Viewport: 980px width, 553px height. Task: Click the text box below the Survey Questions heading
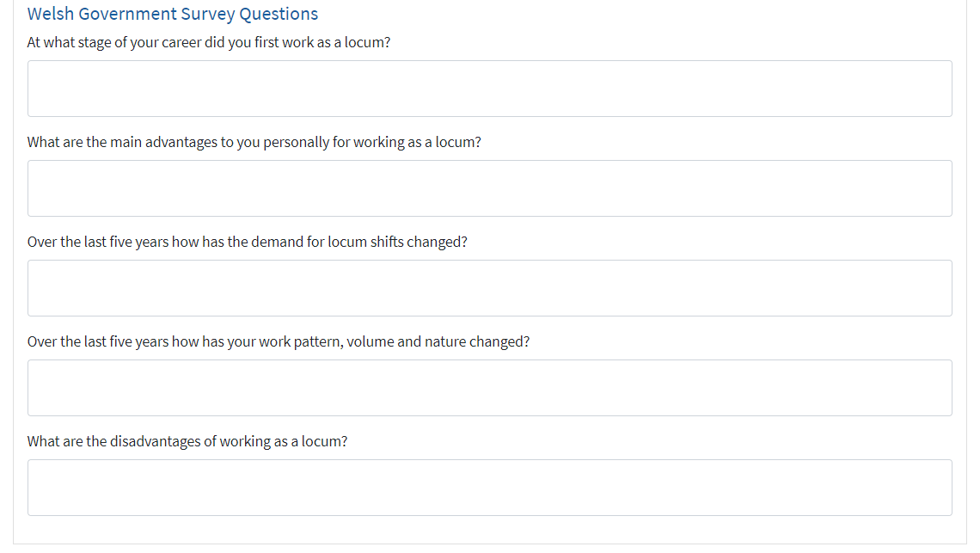(489, 89)
